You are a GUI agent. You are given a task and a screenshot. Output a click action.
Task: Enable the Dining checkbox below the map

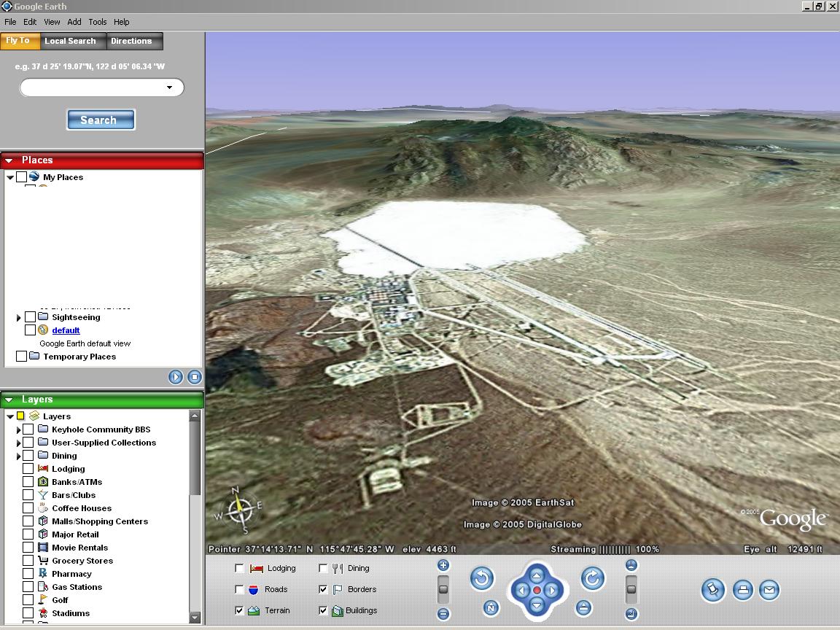click(x=323, y=569)
